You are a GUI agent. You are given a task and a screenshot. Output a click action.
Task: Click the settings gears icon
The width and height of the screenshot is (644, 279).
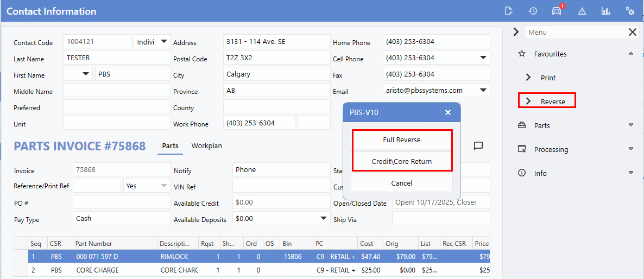[630, 11]
